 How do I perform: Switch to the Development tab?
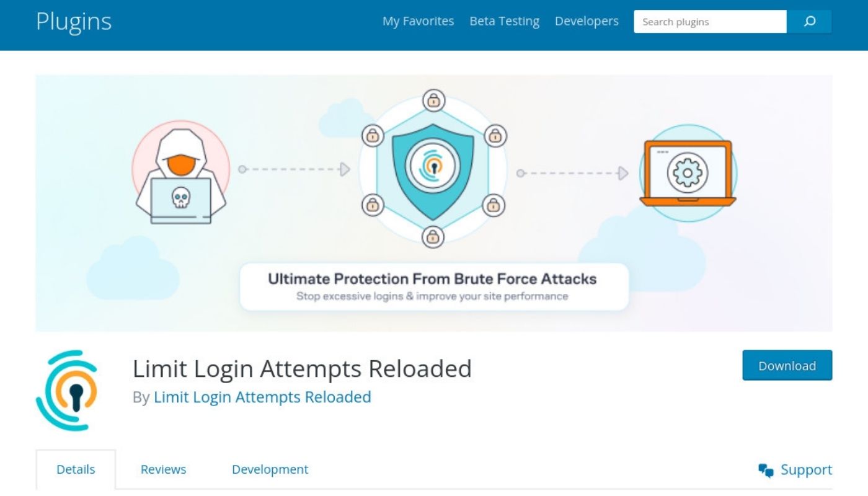click(x=270, y=469)
